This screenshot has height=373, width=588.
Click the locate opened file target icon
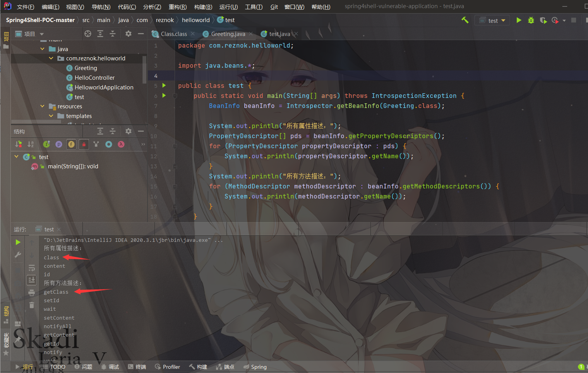tap(88, 34)
